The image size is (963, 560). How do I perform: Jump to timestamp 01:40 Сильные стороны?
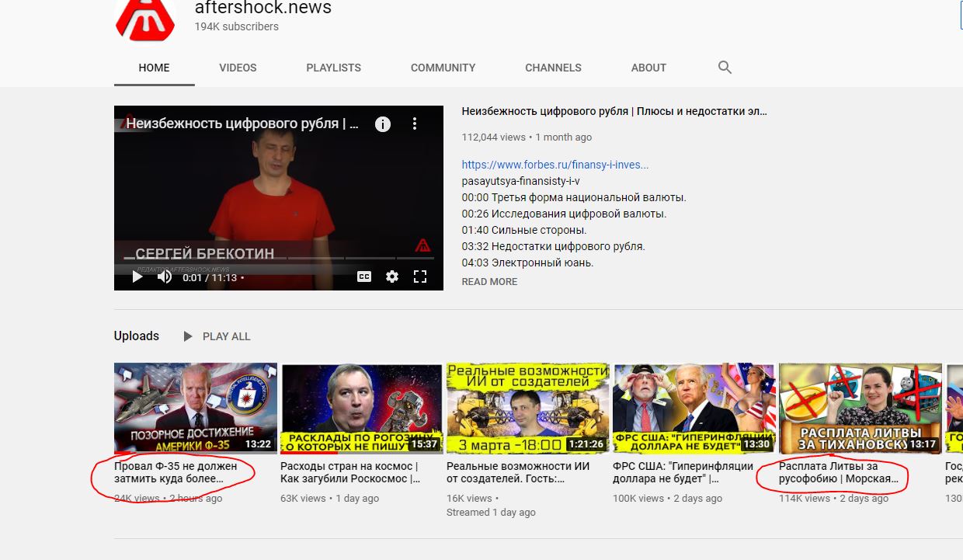(x=524, y=230)
